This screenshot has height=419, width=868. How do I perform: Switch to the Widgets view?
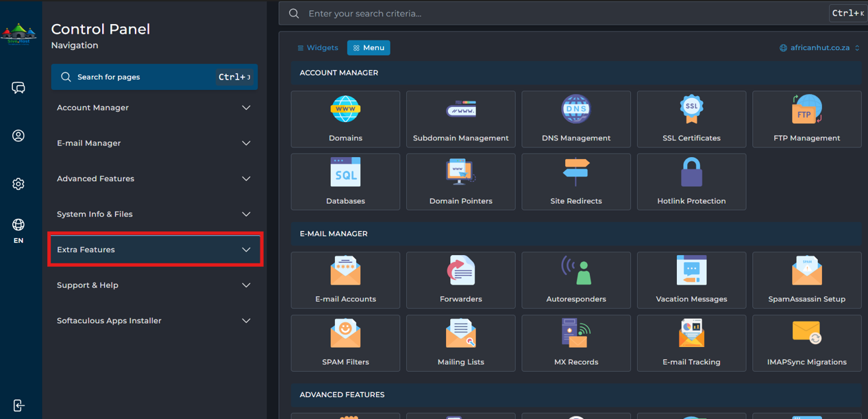317,48
